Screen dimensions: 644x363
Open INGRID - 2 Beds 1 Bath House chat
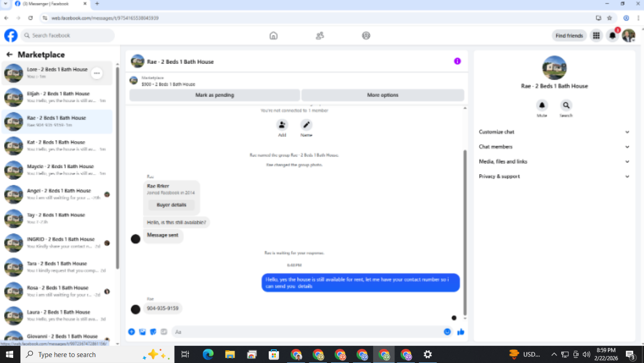click(x=57, y=243)
